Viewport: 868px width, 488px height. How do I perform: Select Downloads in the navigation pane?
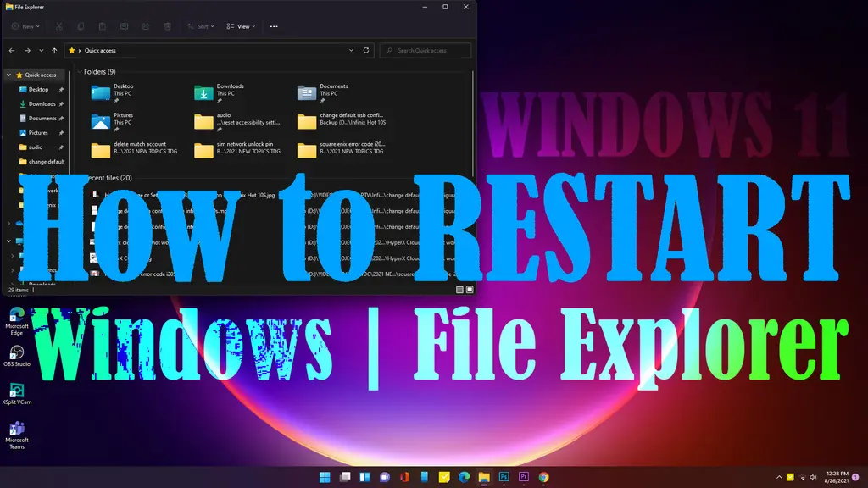click(42, 103)
